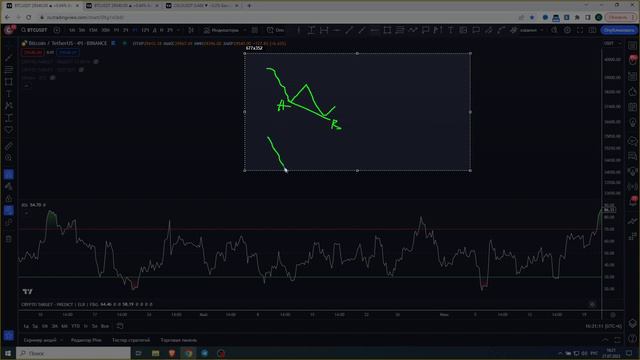
Task: Expand the bottom panel chevron
Action: 605,340
